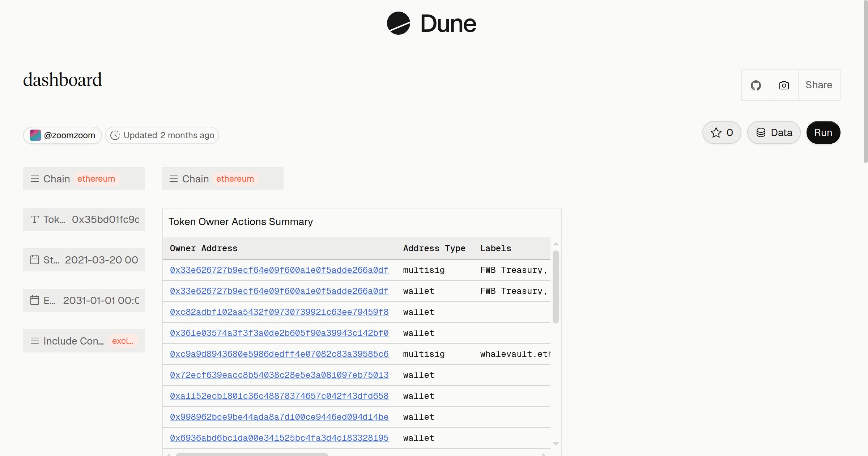This screenshot has height=456, width=868.
Task: Click the start date 2021-03-20 field
Action: click(x=84, y=260)
